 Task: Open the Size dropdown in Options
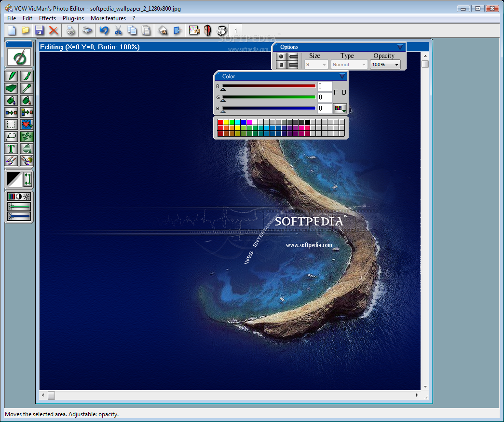tap(316, 65)
